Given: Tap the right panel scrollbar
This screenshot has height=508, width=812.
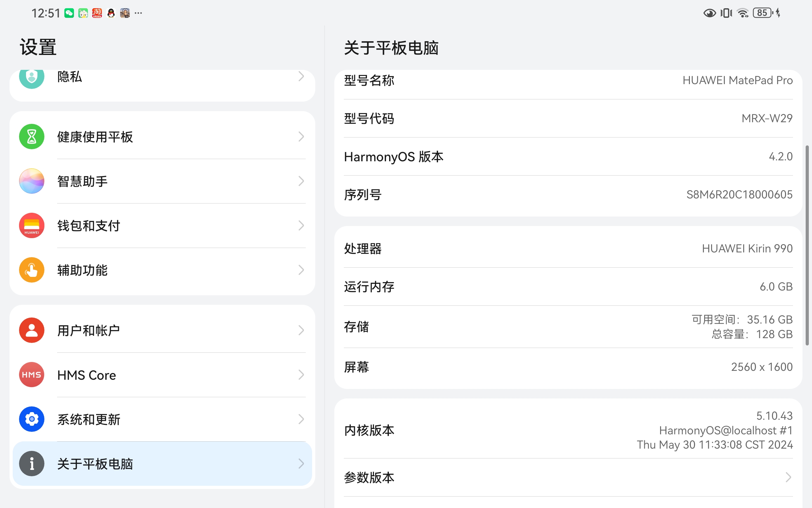Looking at the screenshot, I should pos(807,245).
